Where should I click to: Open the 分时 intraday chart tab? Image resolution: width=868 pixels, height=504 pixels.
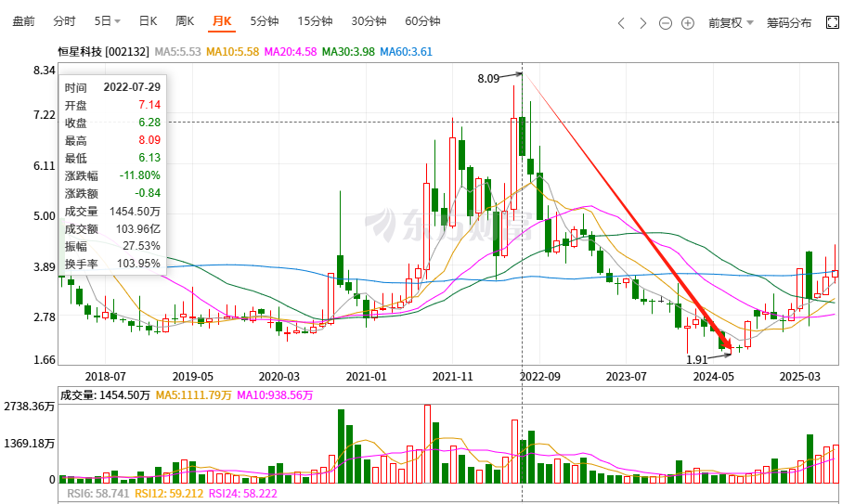point(64,21)
